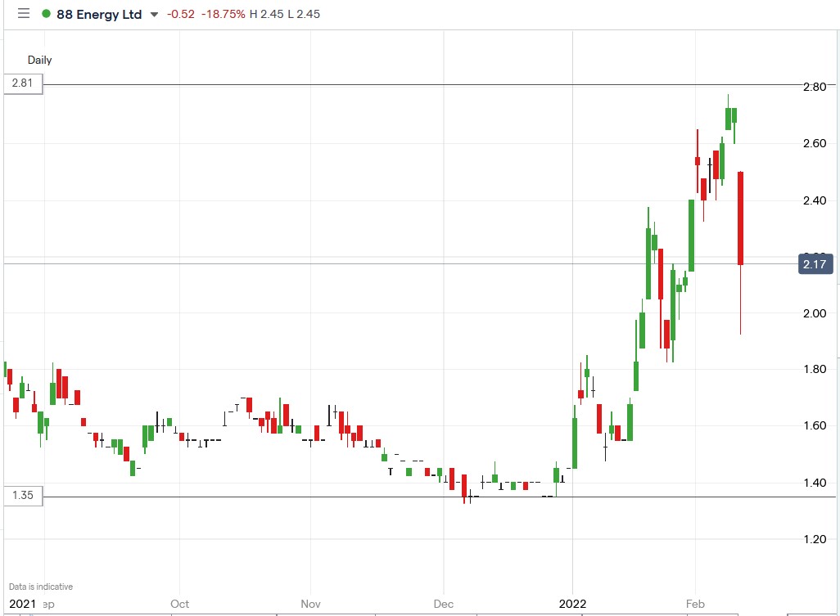Screen dimensions: 840x616
Task: Open the hamburger menu icon
Action: coord(23,13)
